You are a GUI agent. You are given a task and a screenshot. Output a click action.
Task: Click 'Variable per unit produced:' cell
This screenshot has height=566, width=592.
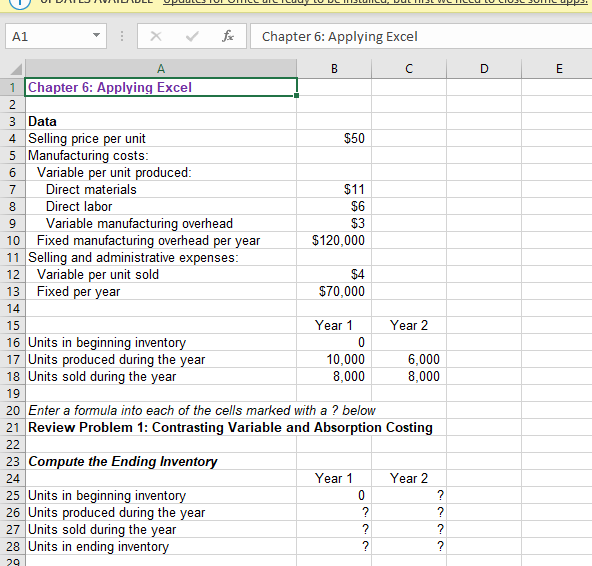pos(161,172)
